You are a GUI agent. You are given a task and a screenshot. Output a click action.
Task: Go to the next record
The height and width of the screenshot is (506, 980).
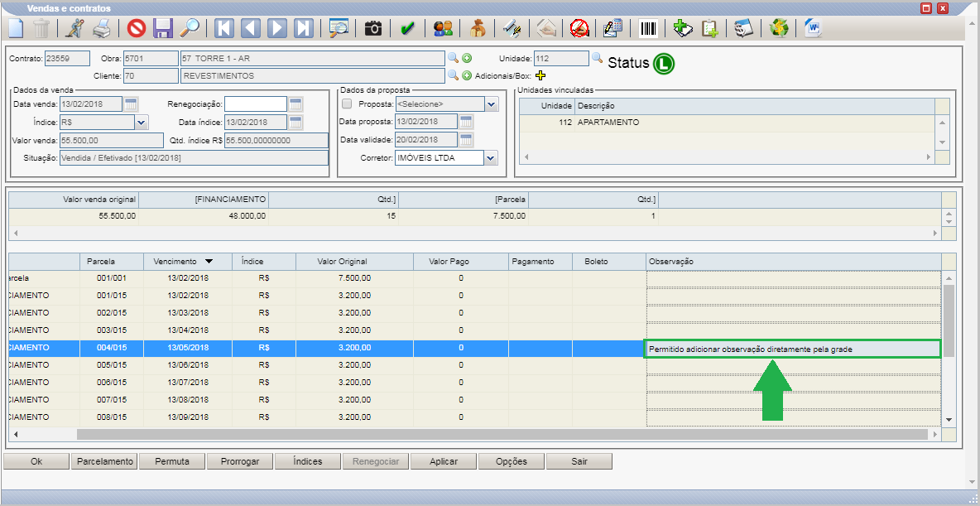[x=277, y=28]
